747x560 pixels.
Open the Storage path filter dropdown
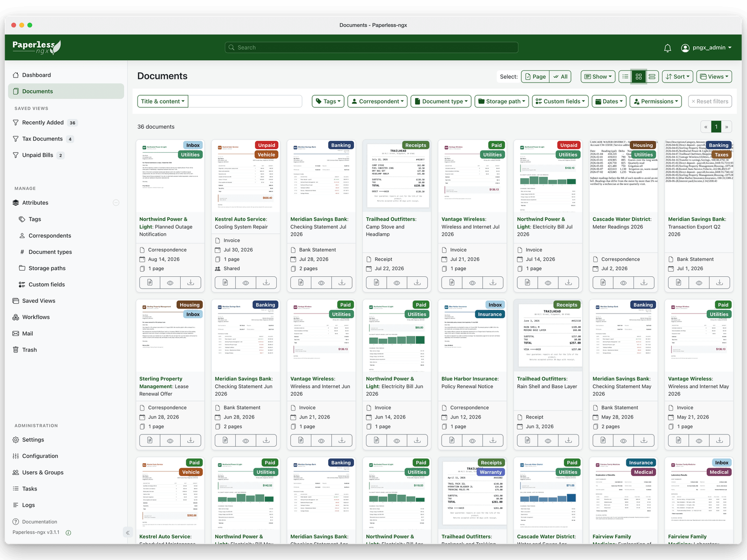[x=502, y=101]
